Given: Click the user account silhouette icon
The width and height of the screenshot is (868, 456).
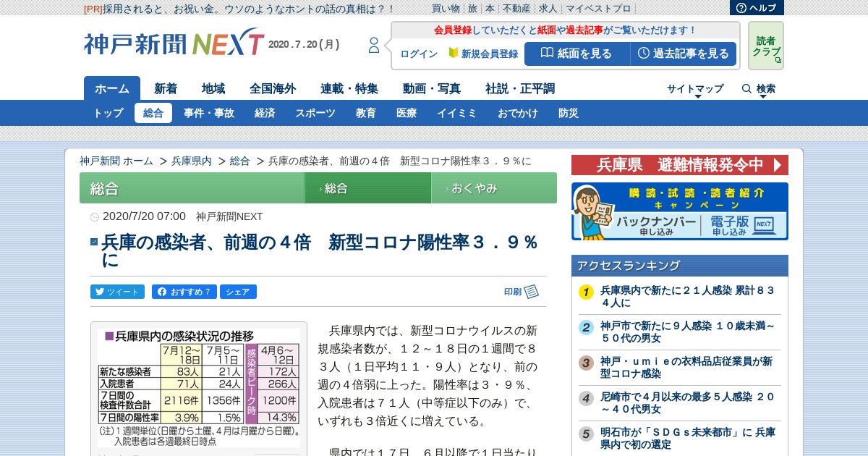Looking at the screenshot, I should tap(374, 45).
